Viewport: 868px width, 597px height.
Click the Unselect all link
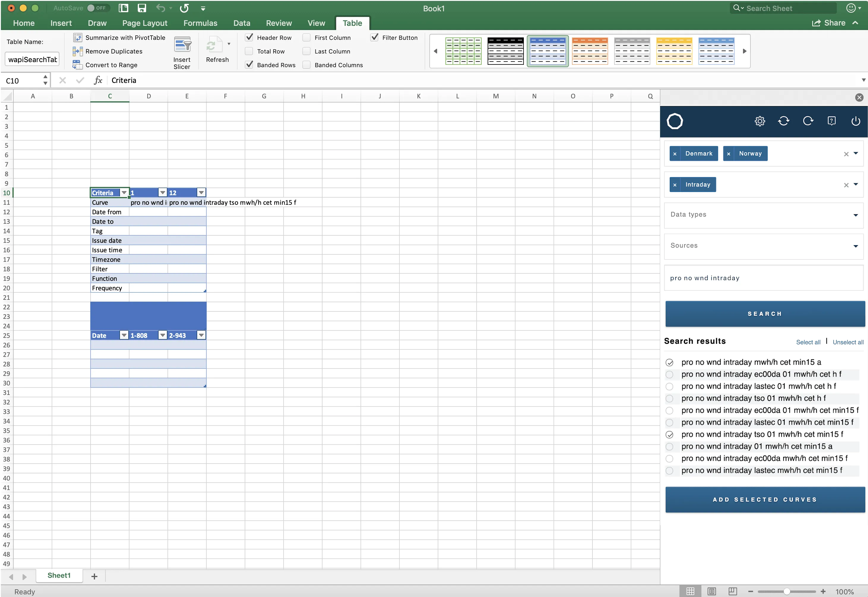pos(848,342)
